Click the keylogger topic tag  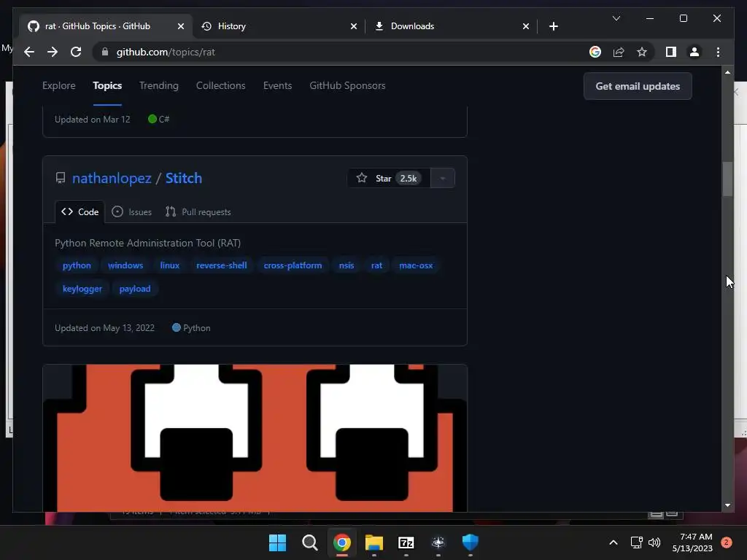(x=82, y=289)
